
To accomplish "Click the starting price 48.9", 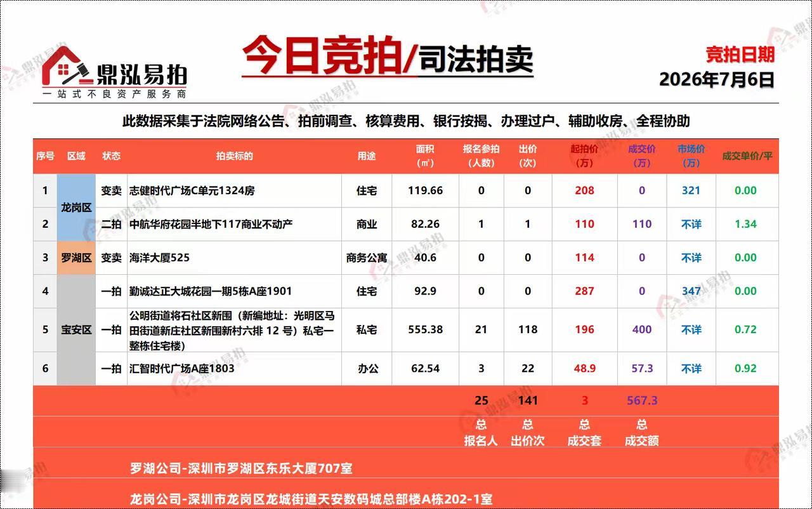I will coord(584,369).
